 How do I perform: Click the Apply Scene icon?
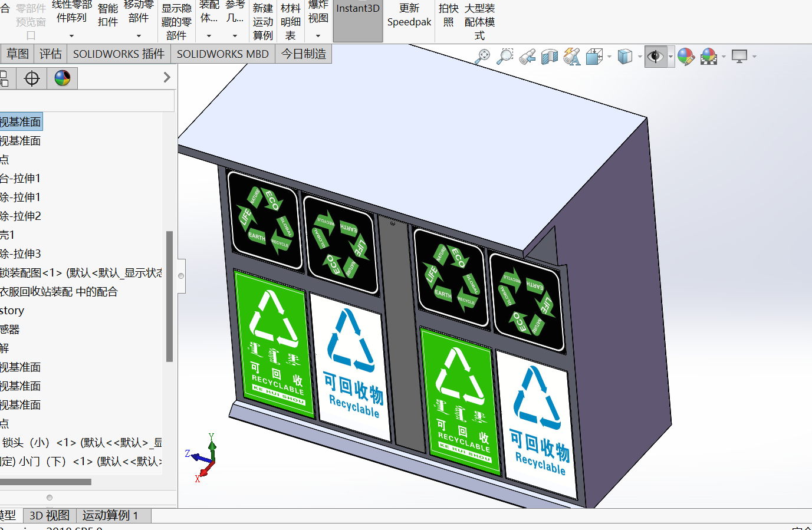tap(709, 57)
